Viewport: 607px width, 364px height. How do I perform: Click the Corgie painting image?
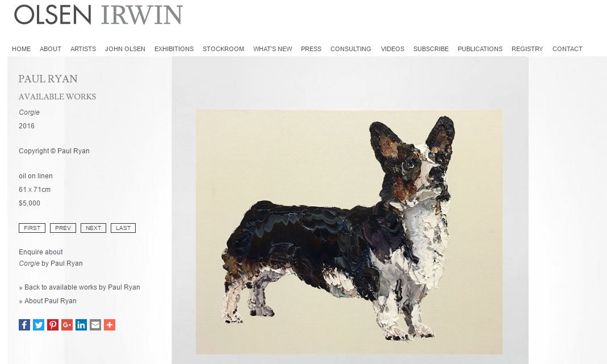pos(349,232)
